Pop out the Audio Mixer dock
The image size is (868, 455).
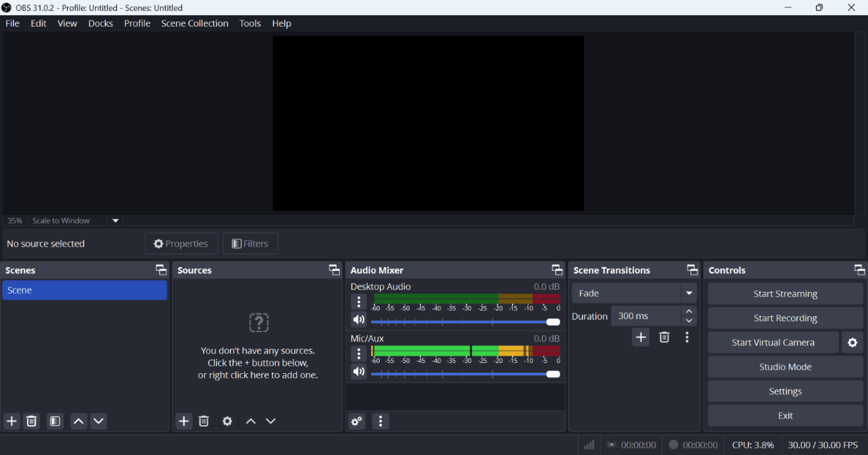pyautogui.click(x=557, y=270)
